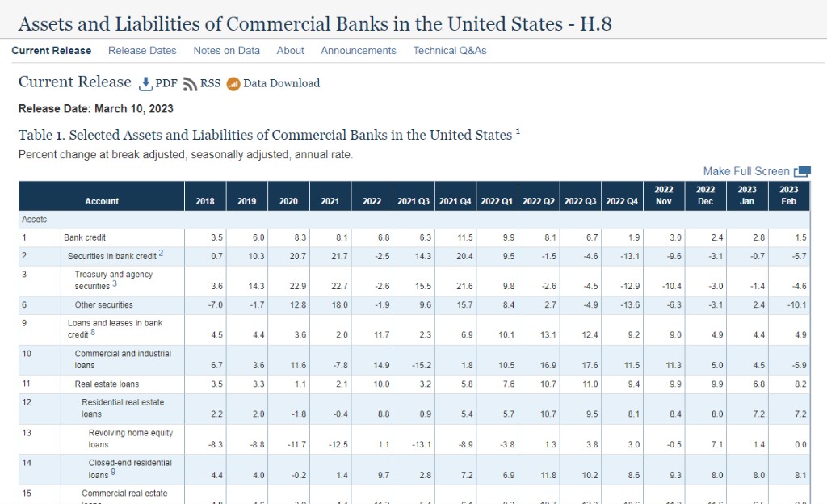Click the 2023 Feb column header

[788, 195]
